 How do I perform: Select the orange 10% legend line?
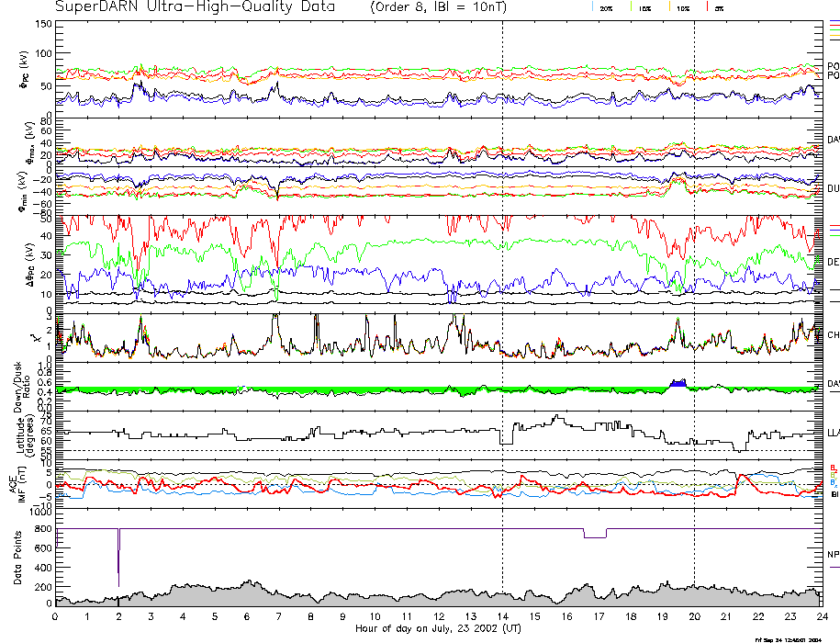[669, 6]
